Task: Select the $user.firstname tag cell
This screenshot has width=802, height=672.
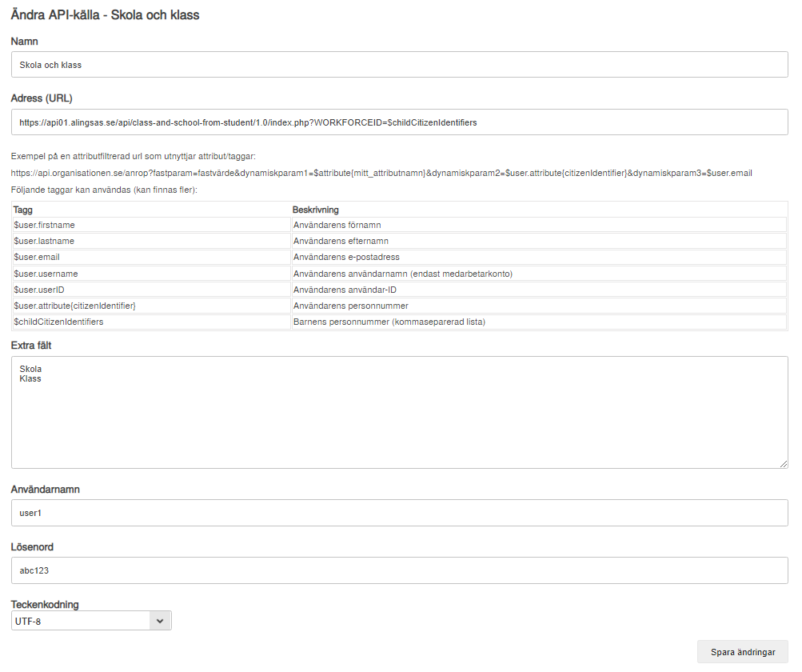Action: [152, 225]
